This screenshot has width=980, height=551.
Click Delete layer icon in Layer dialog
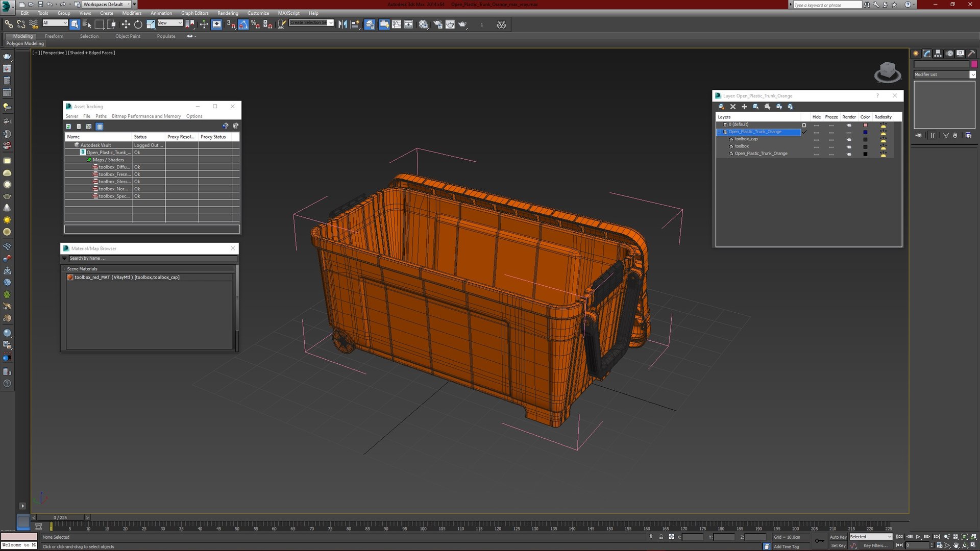733,107
